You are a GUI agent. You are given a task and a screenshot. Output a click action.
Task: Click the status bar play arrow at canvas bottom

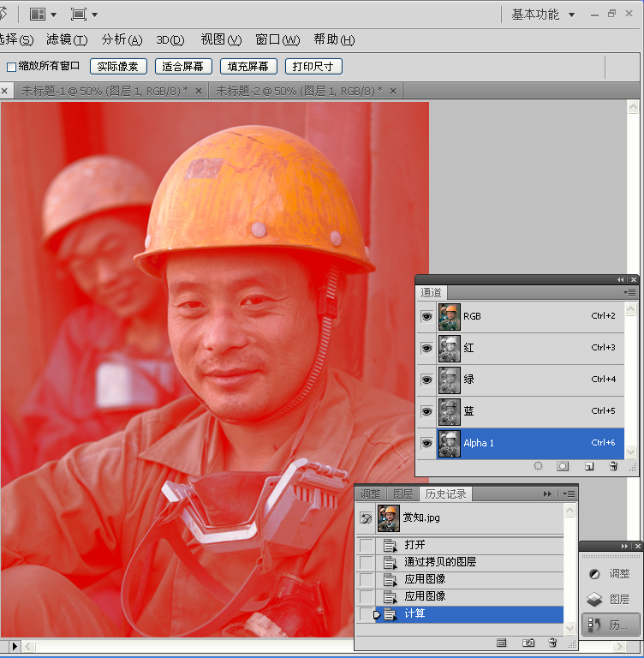[x=15, y=646]
